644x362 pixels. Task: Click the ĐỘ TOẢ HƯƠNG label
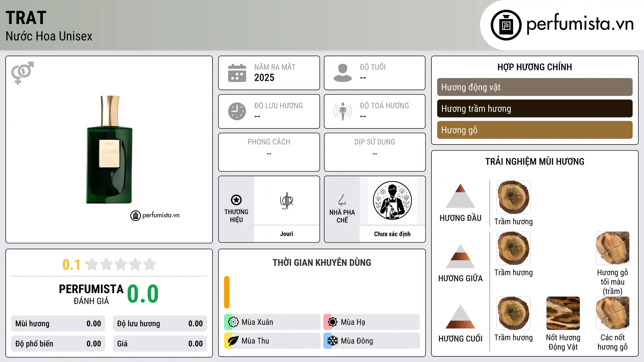[384, 106]
